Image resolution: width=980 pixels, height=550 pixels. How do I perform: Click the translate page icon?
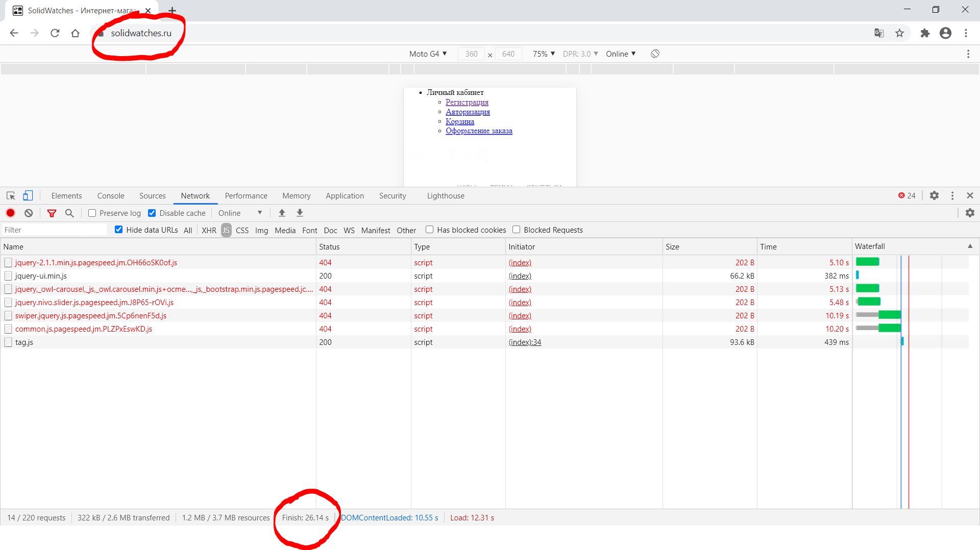point(879,33)
